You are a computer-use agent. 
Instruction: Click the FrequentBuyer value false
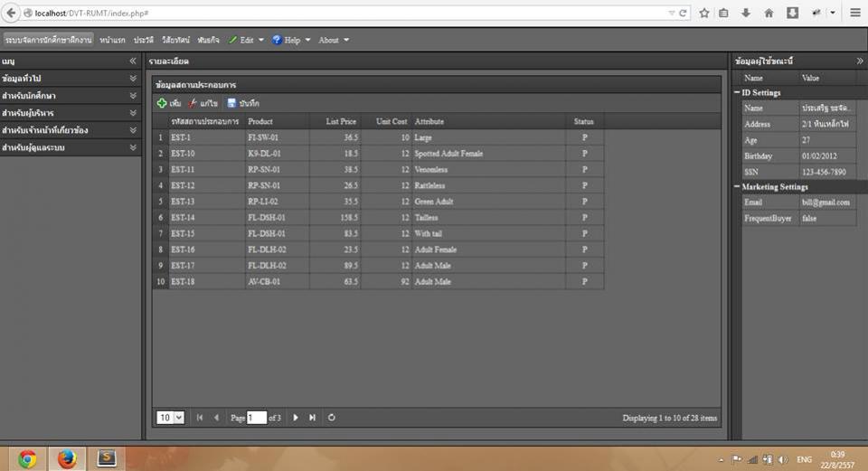pyautogui.click(x=826, y=218)
